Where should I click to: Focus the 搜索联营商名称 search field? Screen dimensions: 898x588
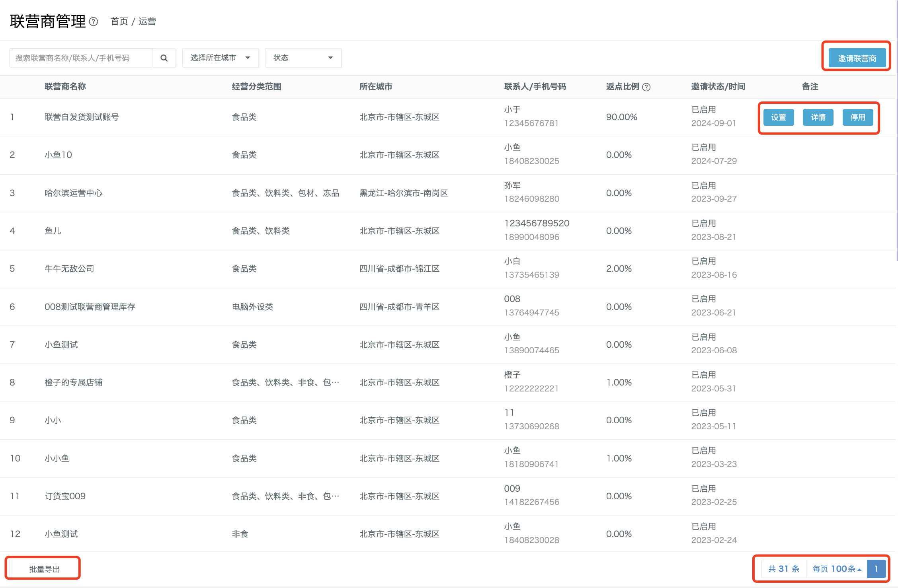(81, 58)
